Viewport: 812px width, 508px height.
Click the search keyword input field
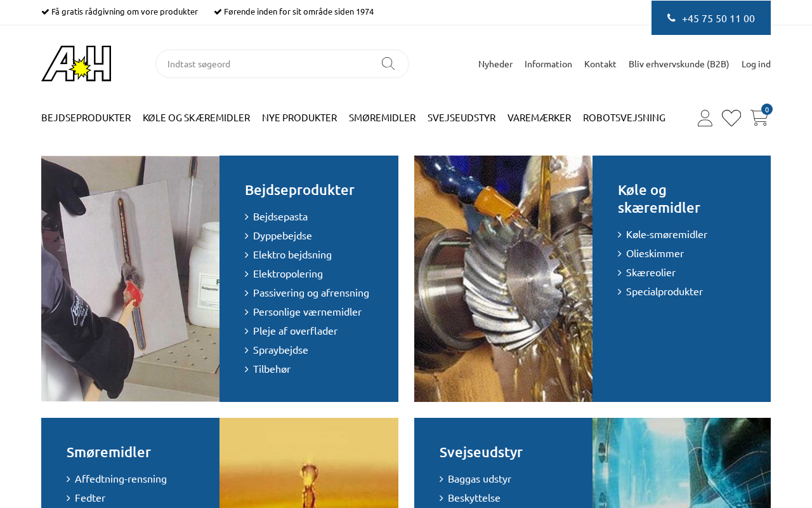266,63
